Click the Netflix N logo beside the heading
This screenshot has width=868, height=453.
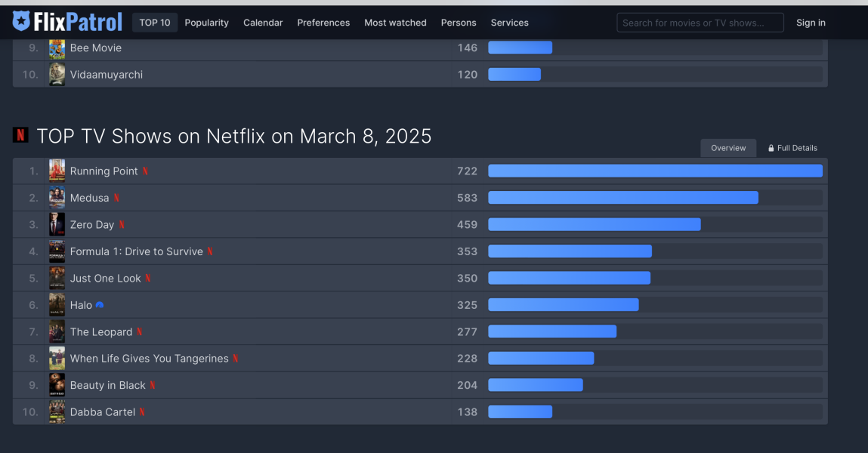20,135
